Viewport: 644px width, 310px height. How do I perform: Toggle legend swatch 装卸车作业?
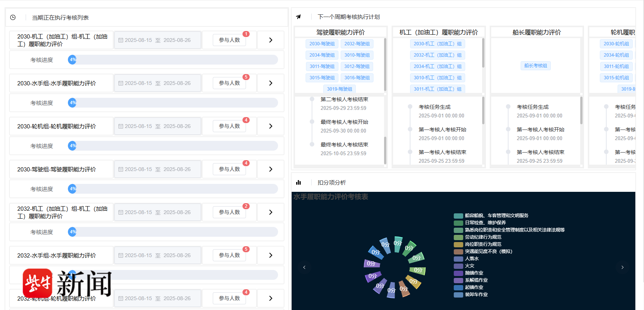coord(458,295)
